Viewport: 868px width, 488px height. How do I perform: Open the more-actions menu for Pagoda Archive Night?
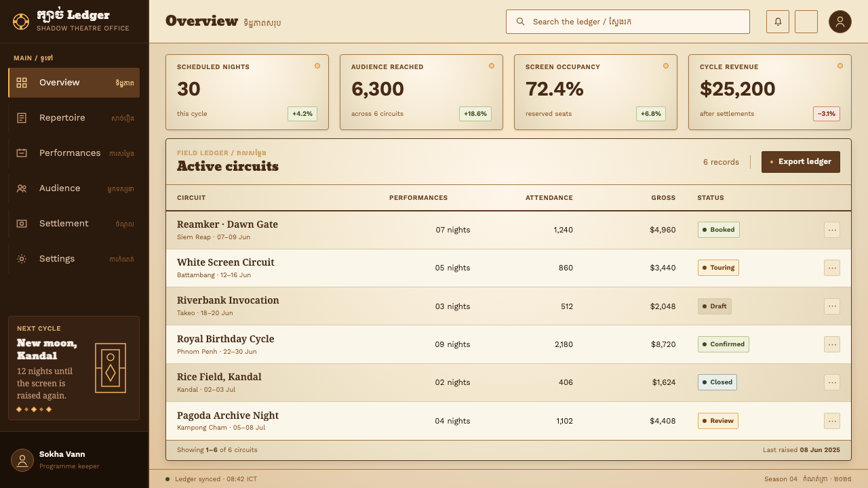coord(832,421)
